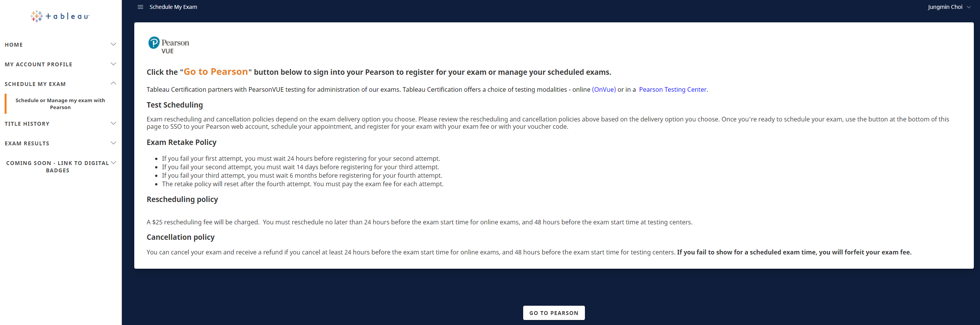Image resolution: width=980 pixels, height=325 pixels.
Task: Expand the My Account Profile chevron
Action: [x=113, y=64]
